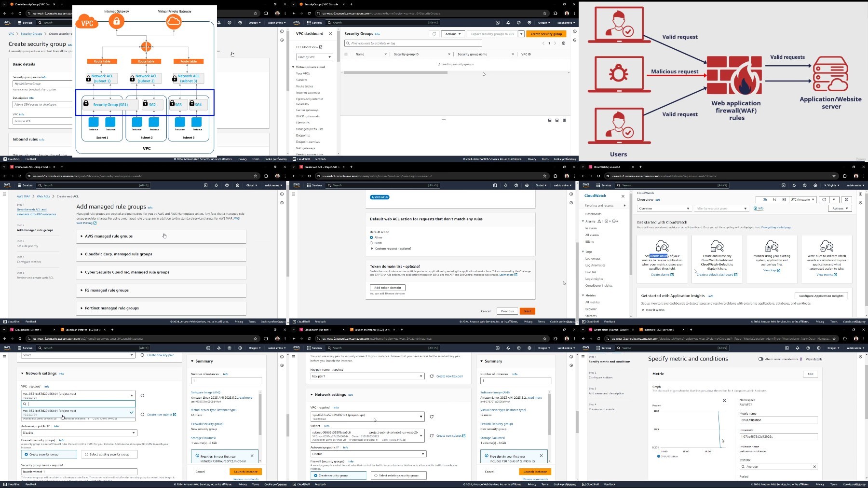Viewport: 868px width, 488px height.
Task: Open settings gear in N. Virginia console header
Action: [816, 185]
